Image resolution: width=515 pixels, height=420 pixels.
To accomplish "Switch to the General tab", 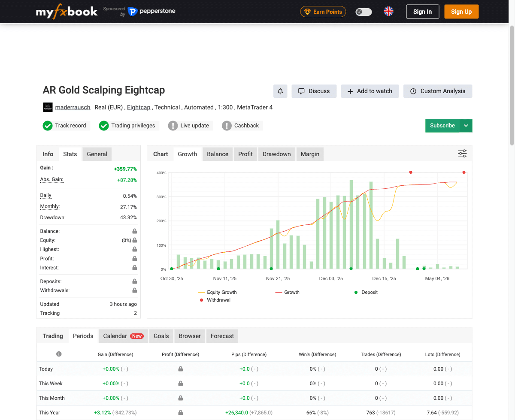I will pos(97,154).
